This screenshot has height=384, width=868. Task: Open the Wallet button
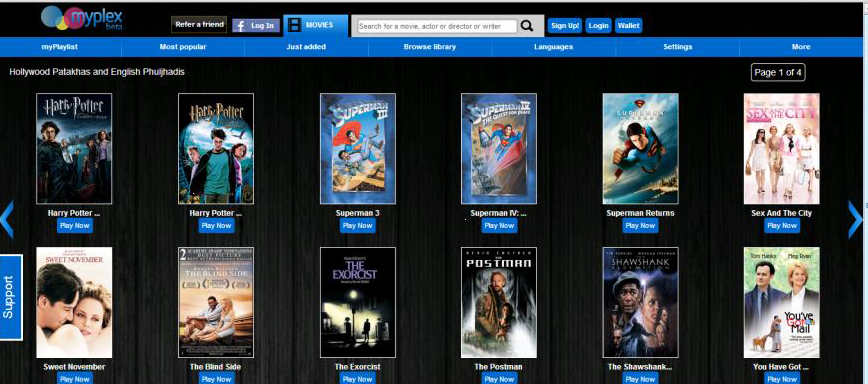point(628,25)
